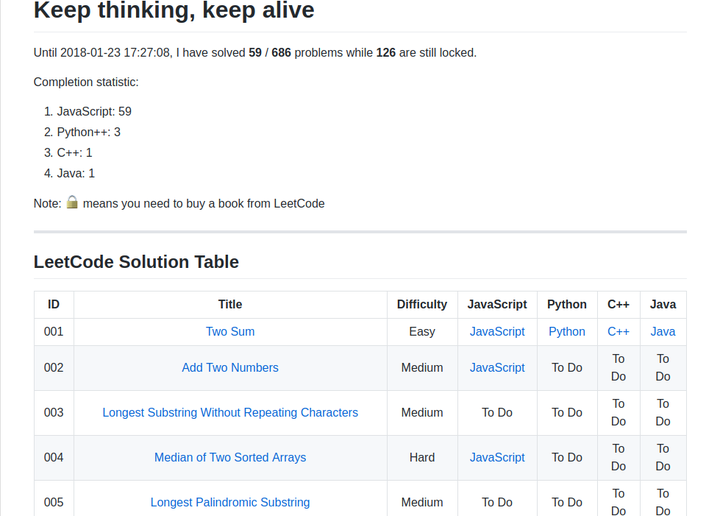Open Longest Substring Without Repeating Characters link

(230, 412)
